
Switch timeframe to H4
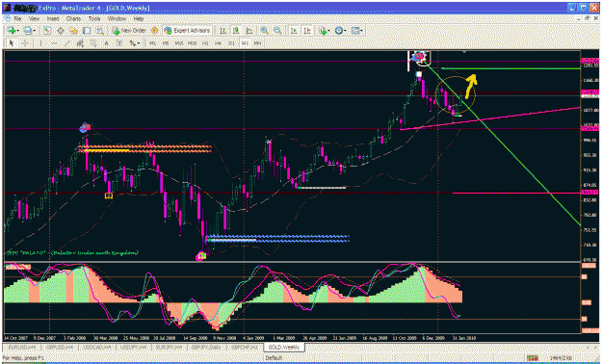(x=218, y=43)
